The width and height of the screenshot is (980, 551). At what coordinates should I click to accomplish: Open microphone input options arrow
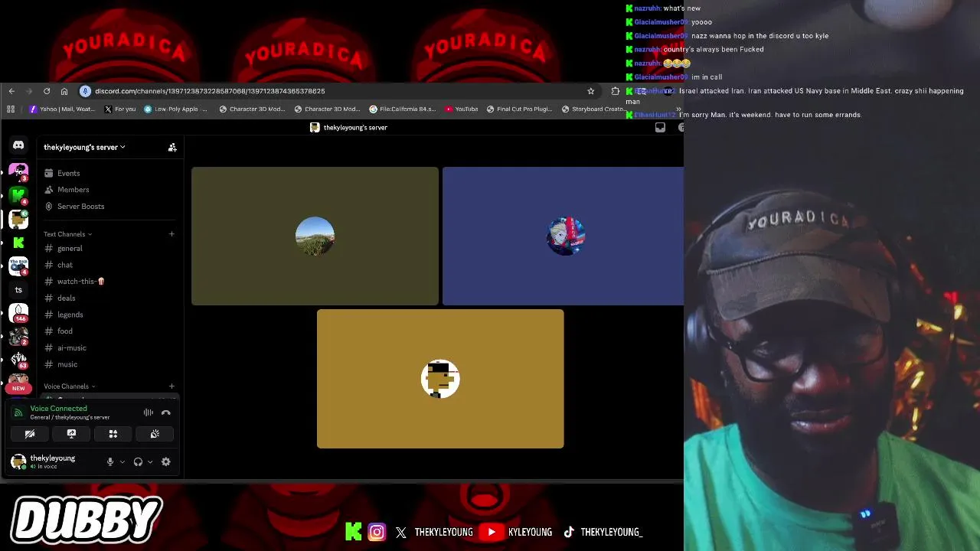click(x=122, y=461)
